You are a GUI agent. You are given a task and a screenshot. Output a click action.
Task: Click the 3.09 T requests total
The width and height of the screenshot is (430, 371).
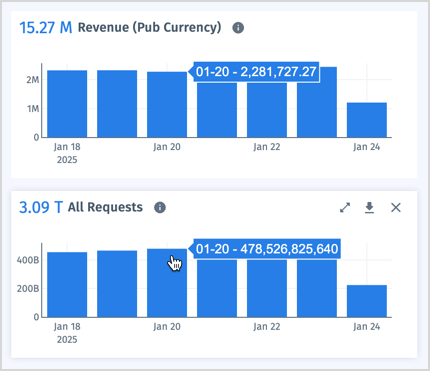pos(41,207)
